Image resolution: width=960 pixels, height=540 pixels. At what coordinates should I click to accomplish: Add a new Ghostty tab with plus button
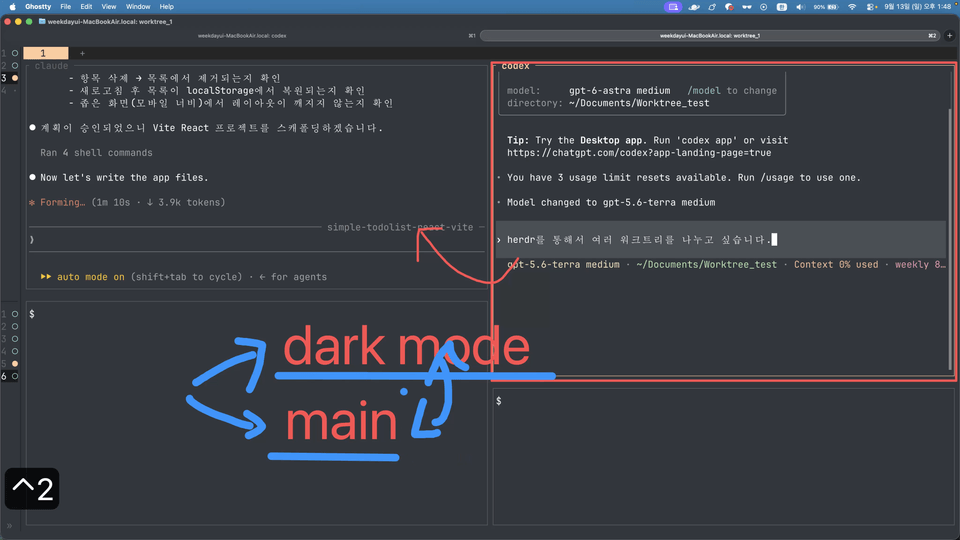point(950,36)
